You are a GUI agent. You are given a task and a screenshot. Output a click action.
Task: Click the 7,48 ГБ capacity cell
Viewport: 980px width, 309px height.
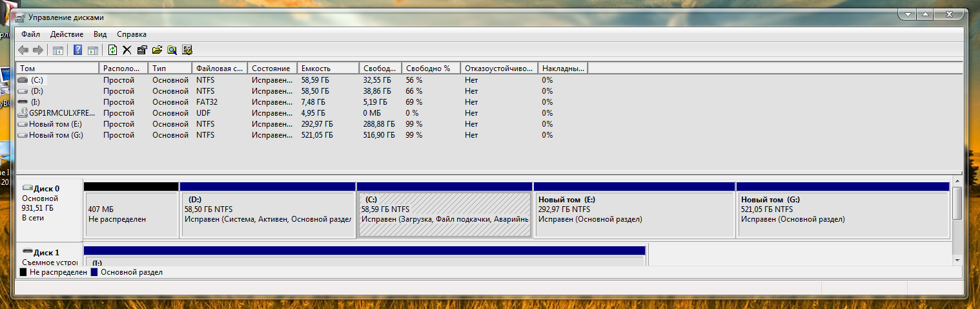click(x=313, y=102)
